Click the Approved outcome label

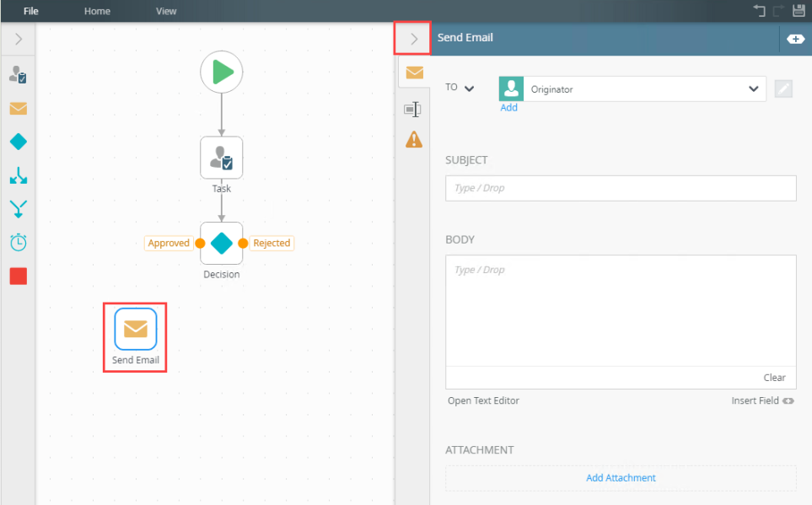[169, 243]
